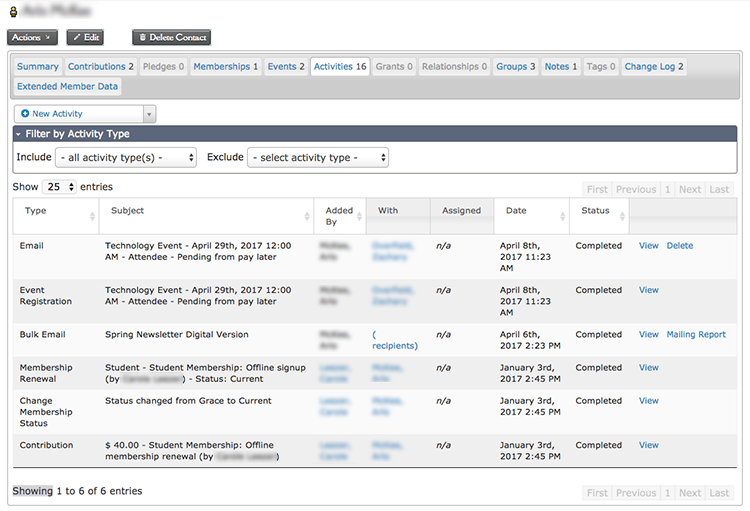Delete the Email activity
Screen dimensions: 750x511
[680, 245]
